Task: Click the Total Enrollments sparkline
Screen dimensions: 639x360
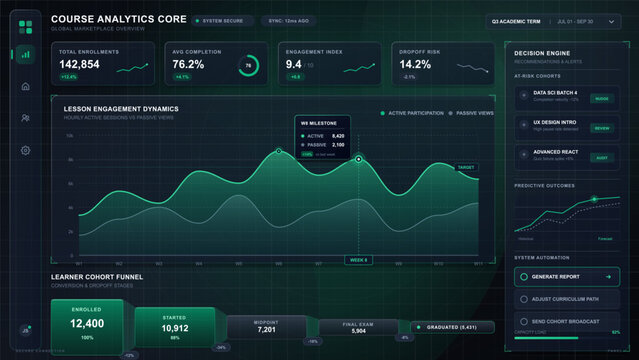Action: 132,68
